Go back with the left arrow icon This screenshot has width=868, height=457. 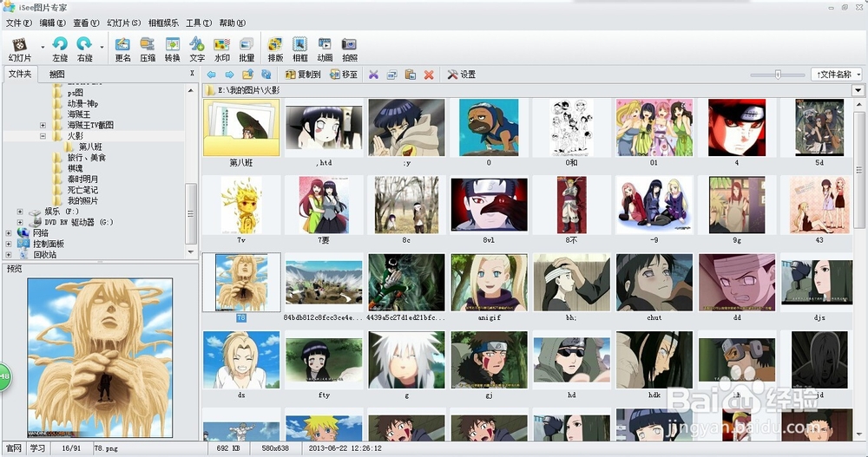click(212, 74)
